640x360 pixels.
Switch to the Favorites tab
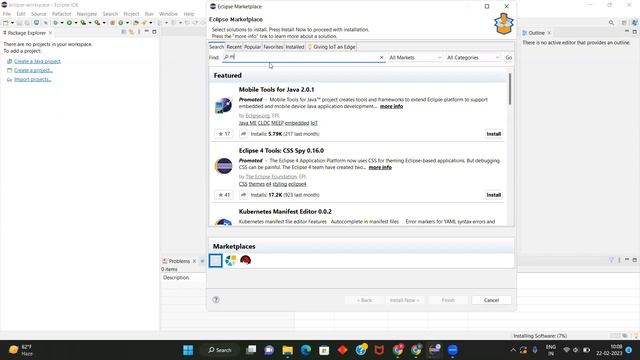(x=273, y=47)
